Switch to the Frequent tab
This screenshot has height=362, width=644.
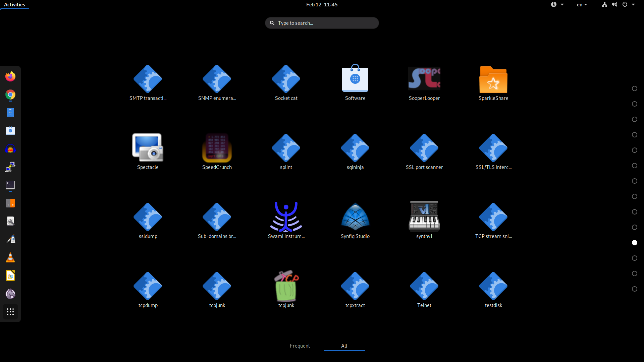click(x=300, y=346)
